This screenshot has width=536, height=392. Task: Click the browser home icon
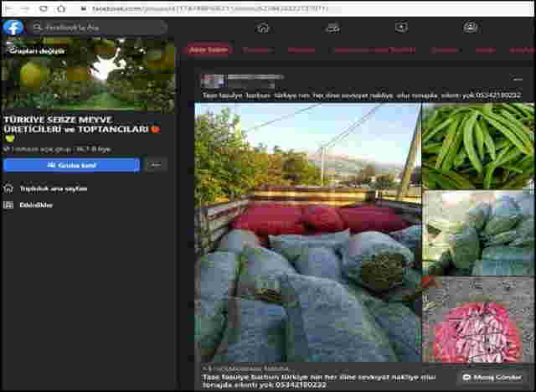[61, 8]
